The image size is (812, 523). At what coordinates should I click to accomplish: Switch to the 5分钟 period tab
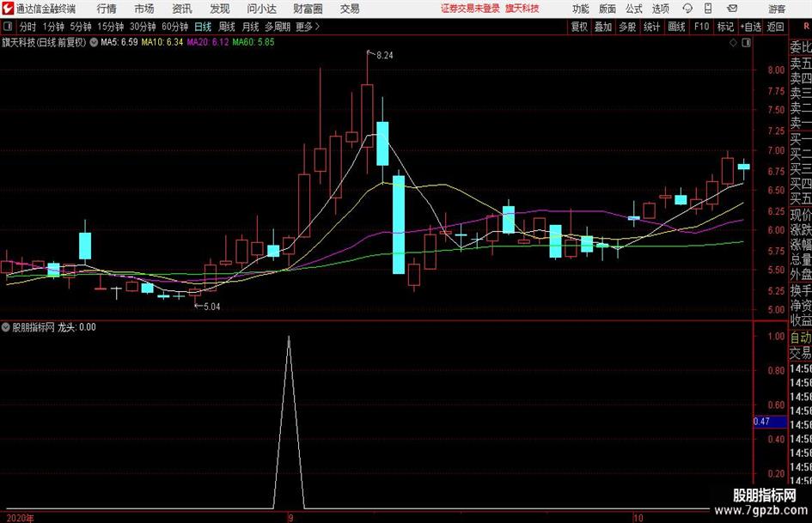pyautogui.click(x=80, y=27)
